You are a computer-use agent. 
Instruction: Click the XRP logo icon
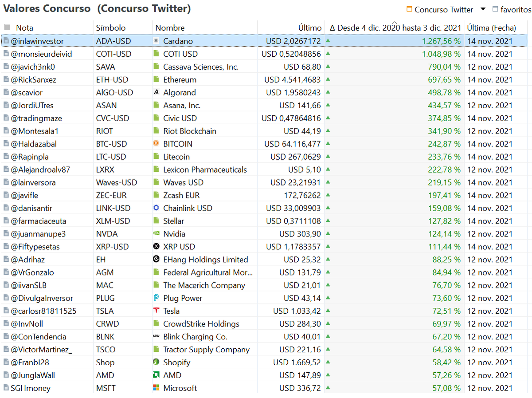pyautogui.click(x=156, y=247)
